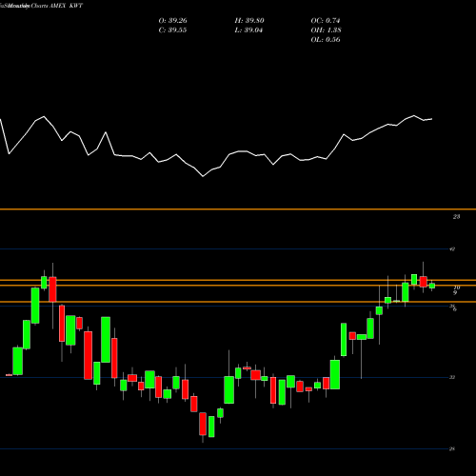Click the '23' label under top orange line

[456, 217]
